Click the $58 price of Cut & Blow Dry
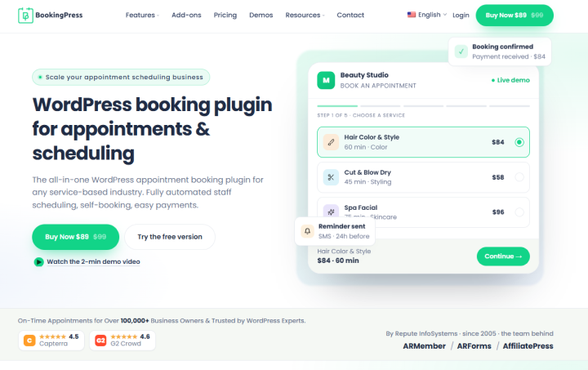 coord(497,177)
